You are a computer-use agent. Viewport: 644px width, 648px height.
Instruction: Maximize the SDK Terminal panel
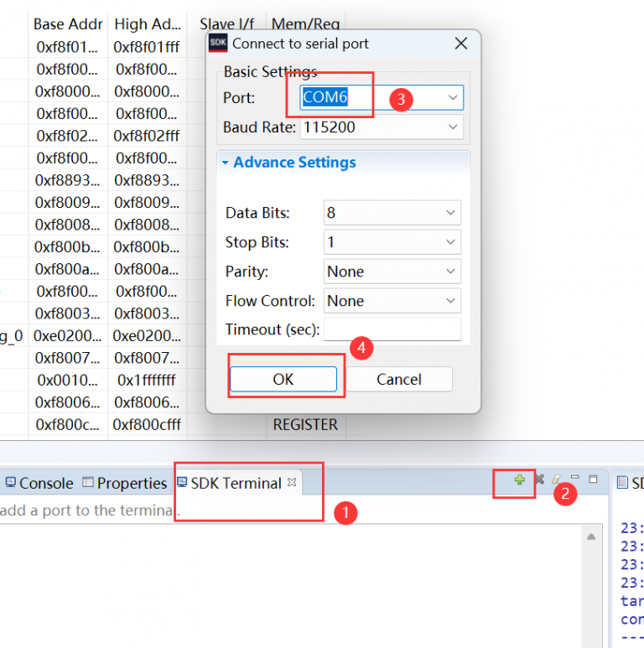pyautogui.click(x=594, y=480)
